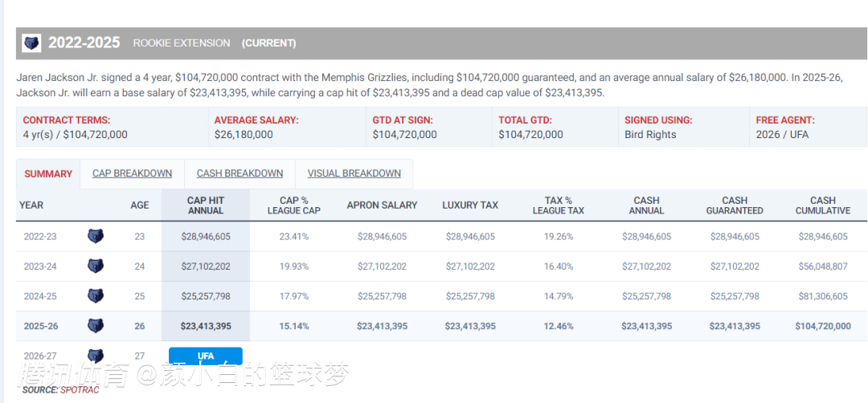Image resolution: width=868 pixels, height=403 pixels.
Task: Click the blue UFA button
Action: tap(205, 356)
